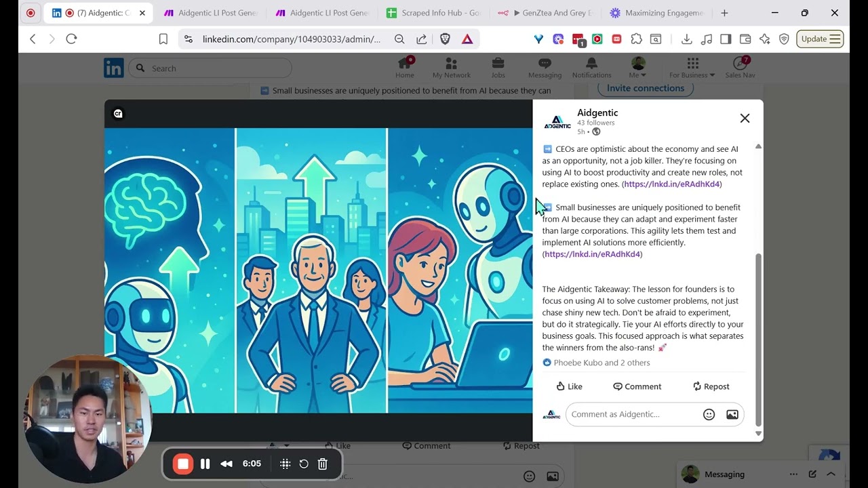Open the emoji picker in the comment box
Image resolution: width=868 pixels, height=488 pixels.
(709, 414)
